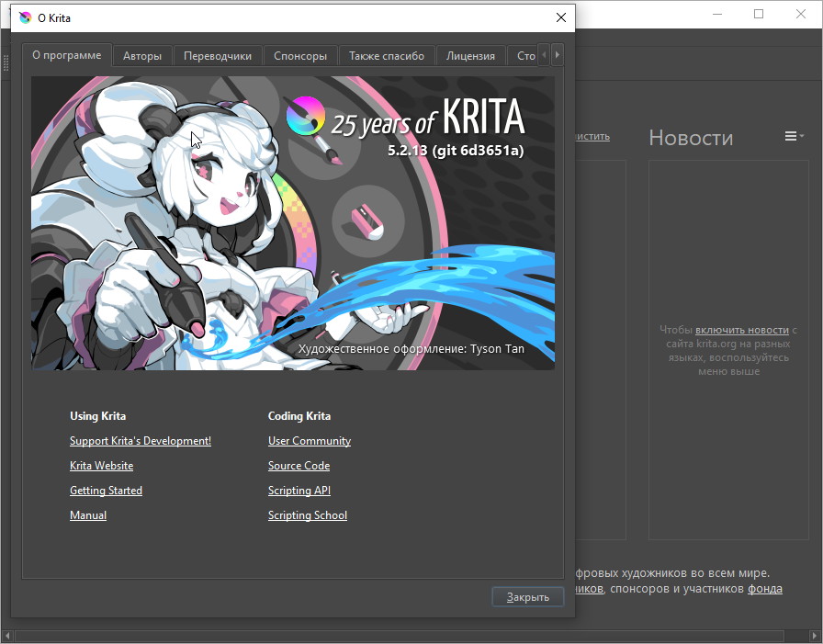Click the Krita logo in the dialog title bar
This screenshot has height=644, width=823.
coord(25,17)
